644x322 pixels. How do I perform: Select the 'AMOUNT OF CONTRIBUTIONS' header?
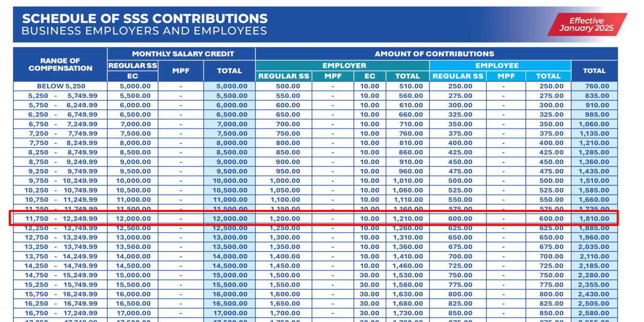(436, 54)
